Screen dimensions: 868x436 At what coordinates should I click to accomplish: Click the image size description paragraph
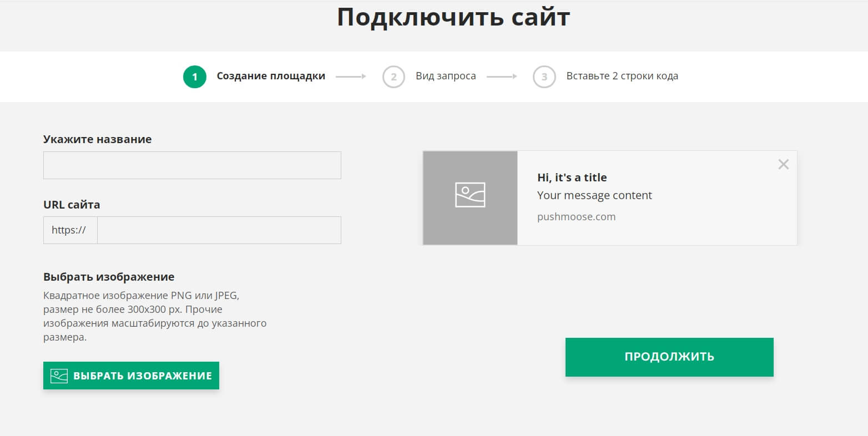click(155, 316)
